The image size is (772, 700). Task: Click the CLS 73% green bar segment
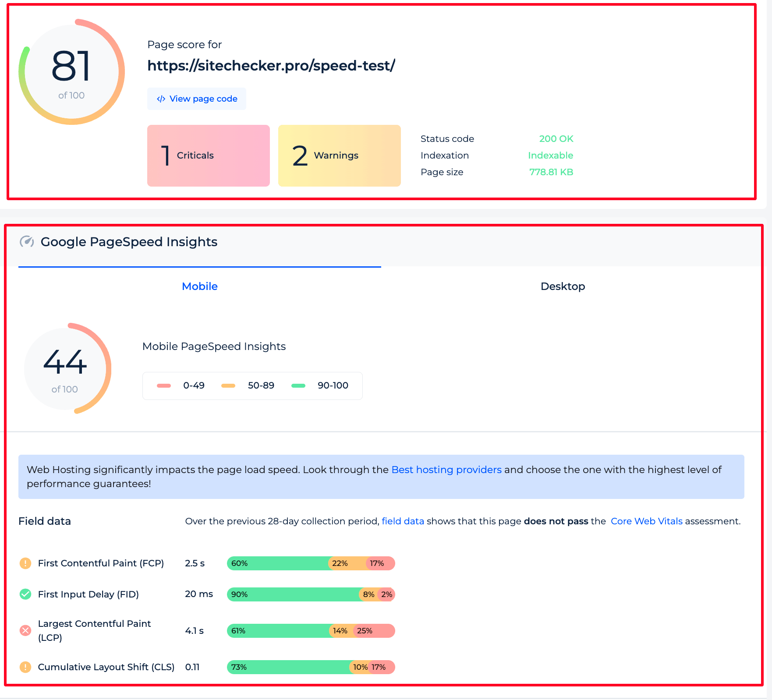coord(288,667)
